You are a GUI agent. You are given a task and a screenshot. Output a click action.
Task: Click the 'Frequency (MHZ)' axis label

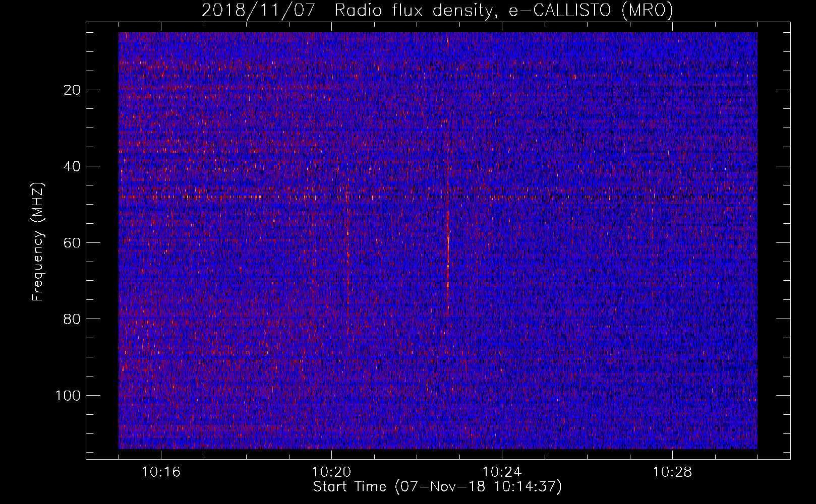[x=38, y=242]
